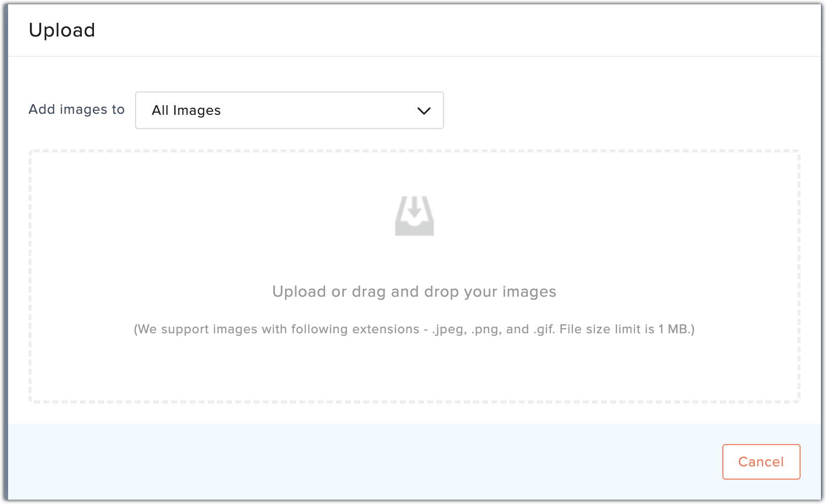
Task: Select the 'All Images' text in combo box
Action: [x=186, y=111]
